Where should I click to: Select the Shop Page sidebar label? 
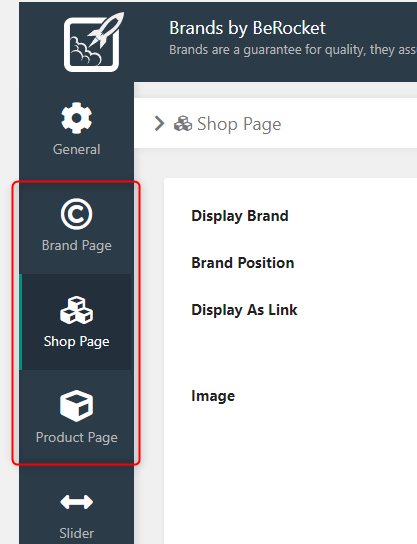point(77,342)
